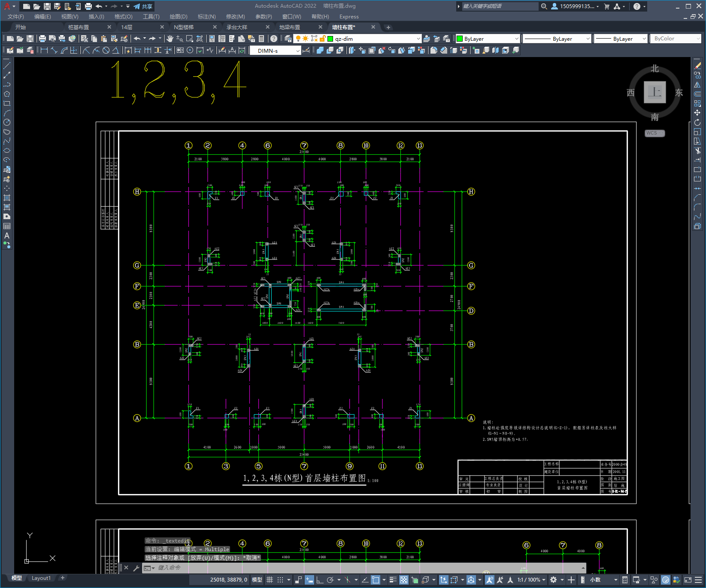The height and width of the screenshot is (588, 706).
Task: Open the 绘图(D) menu
Action: 179,17
